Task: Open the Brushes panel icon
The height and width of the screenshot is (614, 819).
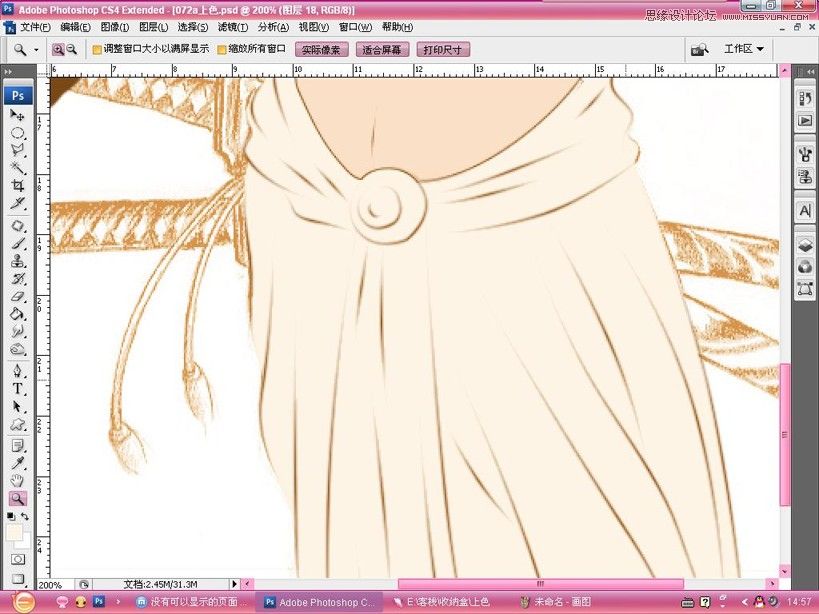Action: (x=805, y=155)
